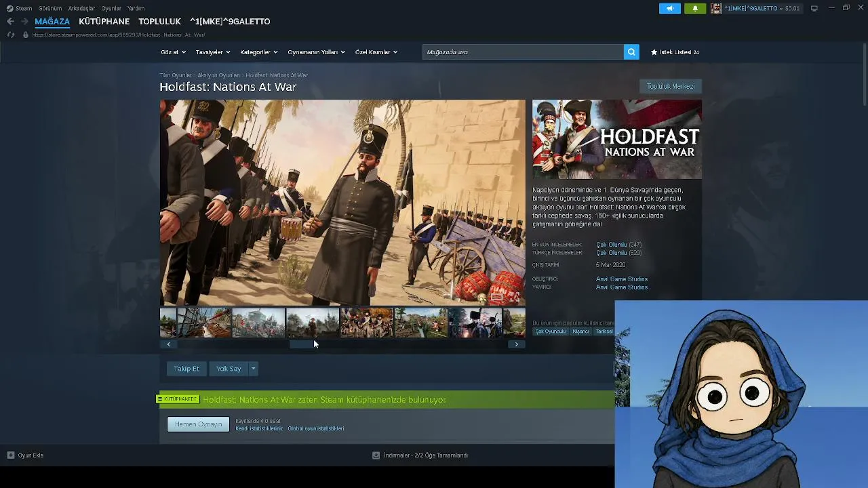Click the Takip Et button
Viewport: 868px width, 488px height.
[186, 369]
